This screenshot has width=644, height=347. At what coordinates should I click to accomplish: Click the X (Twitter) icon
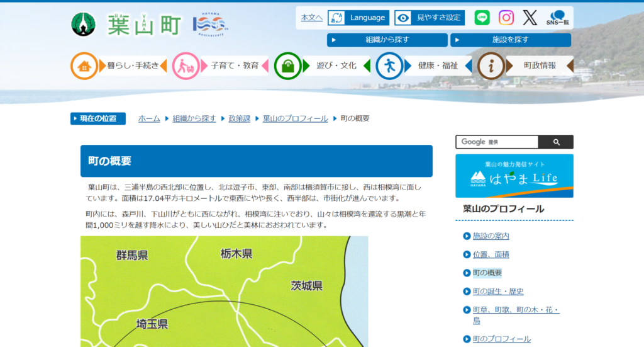point(530,18)
